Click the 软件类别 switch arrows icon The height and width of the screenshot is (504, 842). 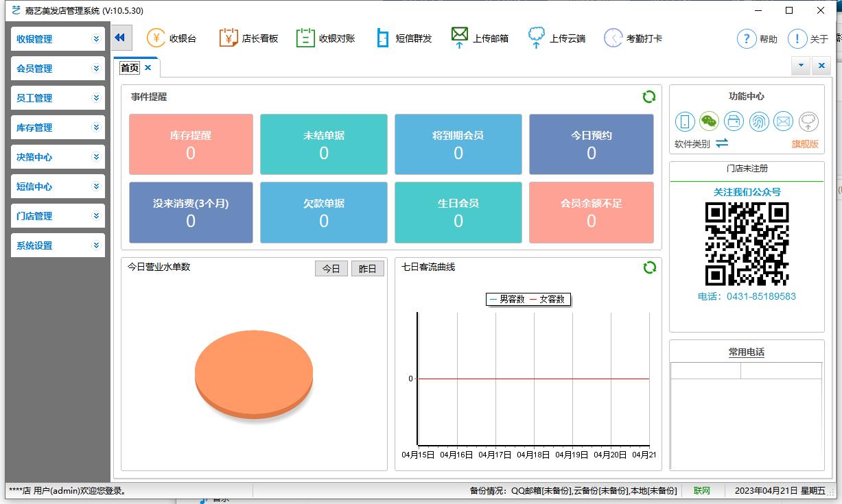[x=722, y=143]
